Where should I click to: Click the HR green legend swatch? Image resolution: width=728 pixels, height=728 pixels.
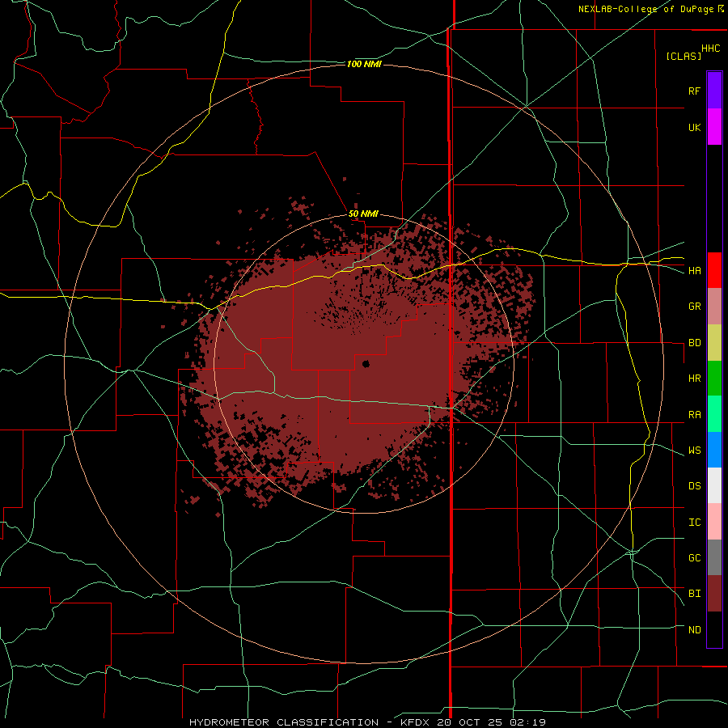[714, 379]
